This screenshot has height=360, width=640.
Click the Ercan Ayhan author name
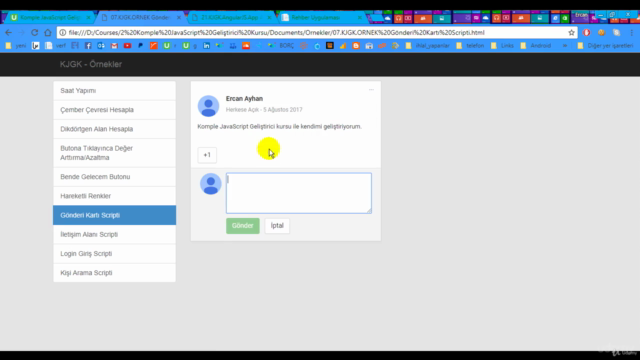pos(244,99)
